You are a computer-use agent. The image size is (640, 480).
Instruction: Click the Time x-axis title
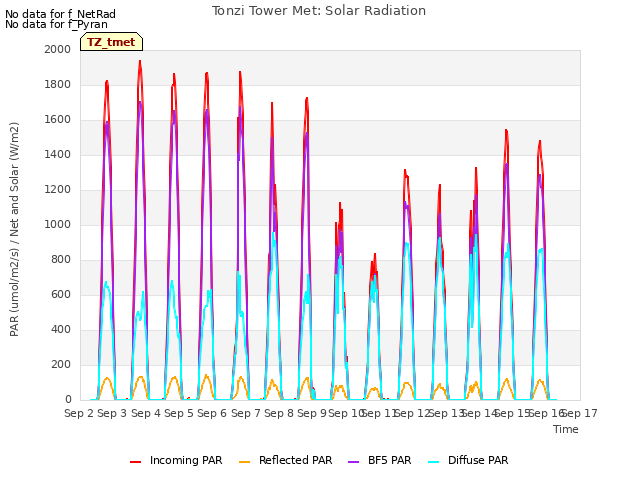tap(566, 429)
